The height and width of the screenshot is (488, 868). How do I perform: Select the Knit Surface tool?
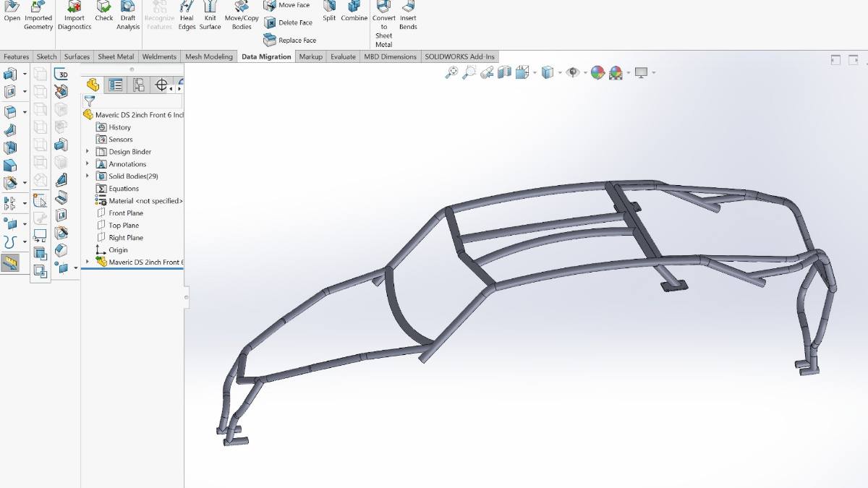click(x=210, y=14)
